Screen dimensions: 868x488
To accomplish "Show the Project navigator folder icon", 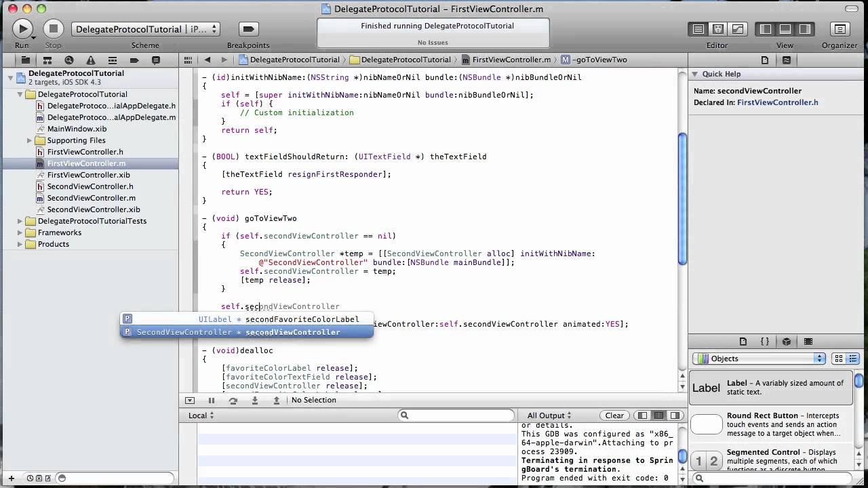I will pos(26,60).
